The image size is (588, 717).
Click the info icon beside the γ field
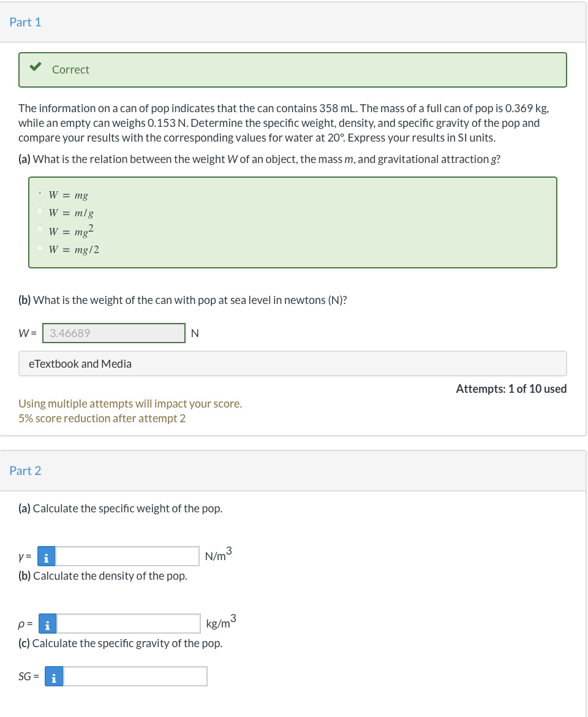point(46,556)
